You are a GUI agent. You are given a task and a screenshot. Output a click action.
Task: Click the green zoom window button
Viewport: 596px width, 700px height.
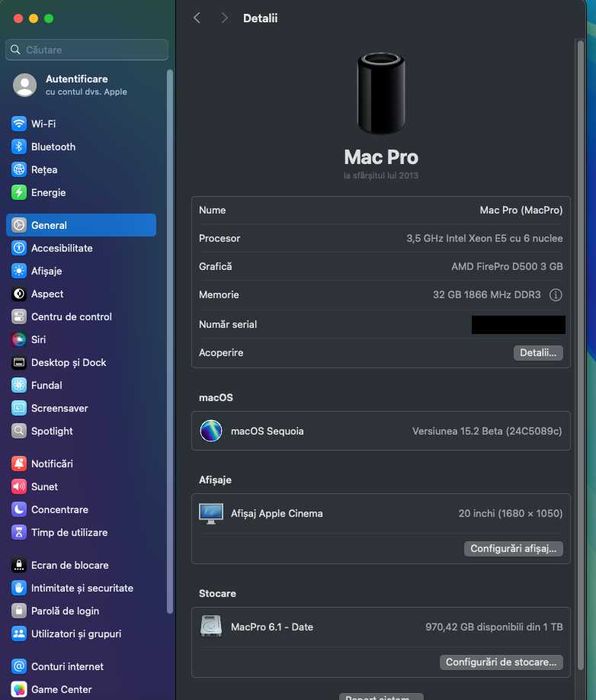pos(49,18)
